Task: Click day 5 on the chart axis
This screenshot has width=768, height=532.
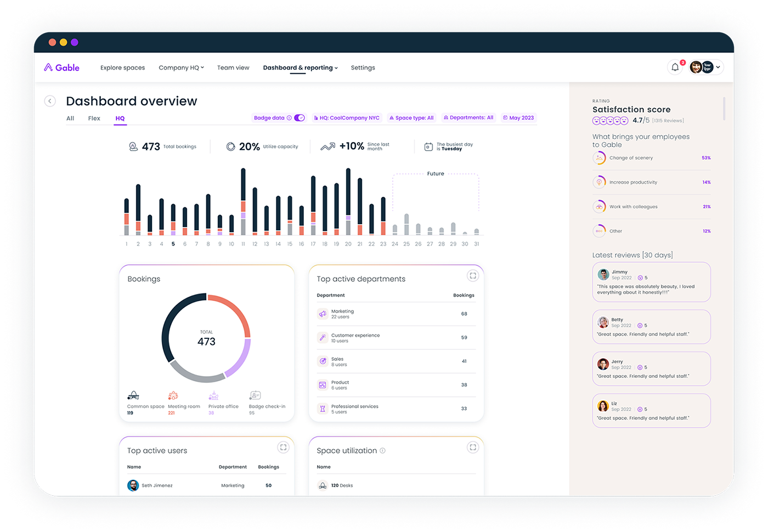Action: click(173, 244)
